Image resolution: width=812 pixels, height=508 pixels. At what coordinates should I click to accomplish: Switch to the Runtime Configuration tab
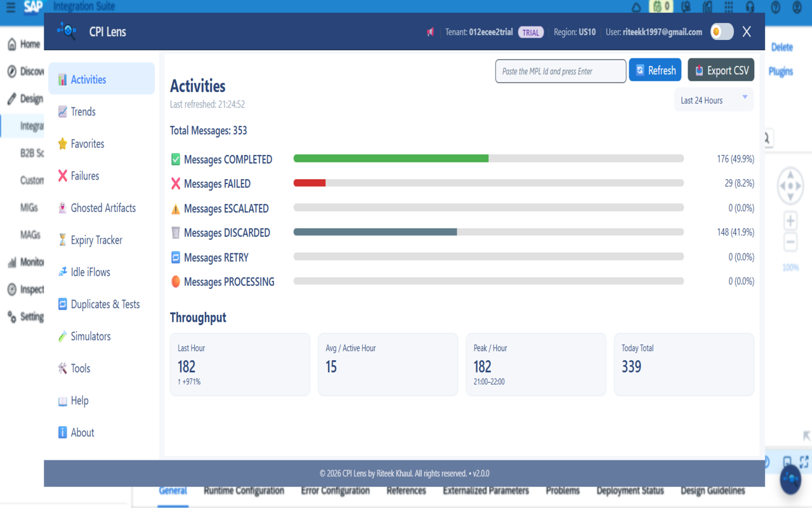pos(244,490)
